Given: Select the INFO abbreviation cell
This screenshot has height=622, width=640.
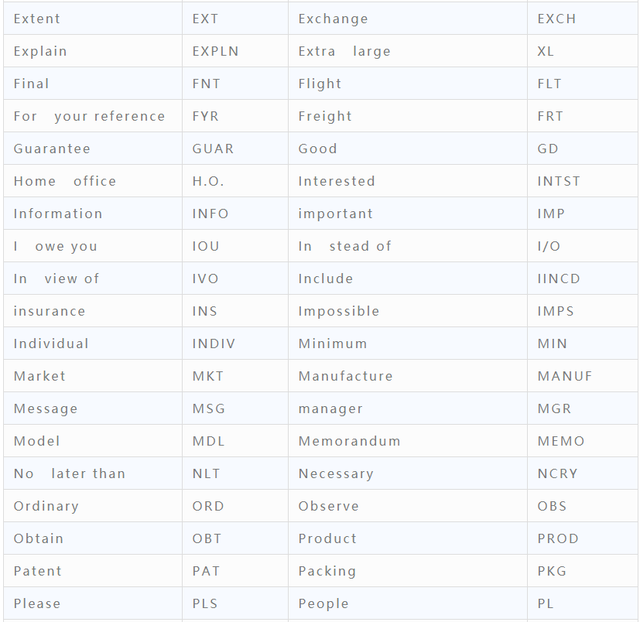Looking at the screenshot, I should [210, 214].
